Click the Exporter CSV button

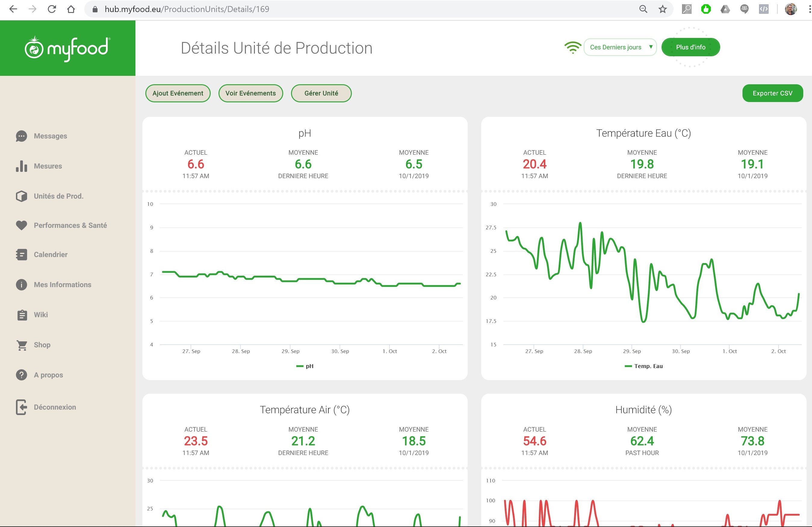[772, 94]
